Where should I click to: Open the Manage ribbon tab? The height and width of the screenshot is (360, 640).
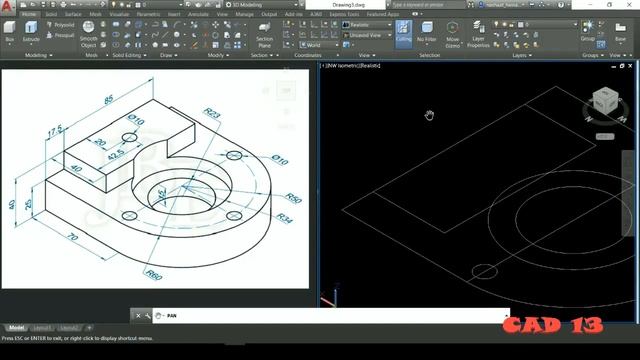coord(244,14)
